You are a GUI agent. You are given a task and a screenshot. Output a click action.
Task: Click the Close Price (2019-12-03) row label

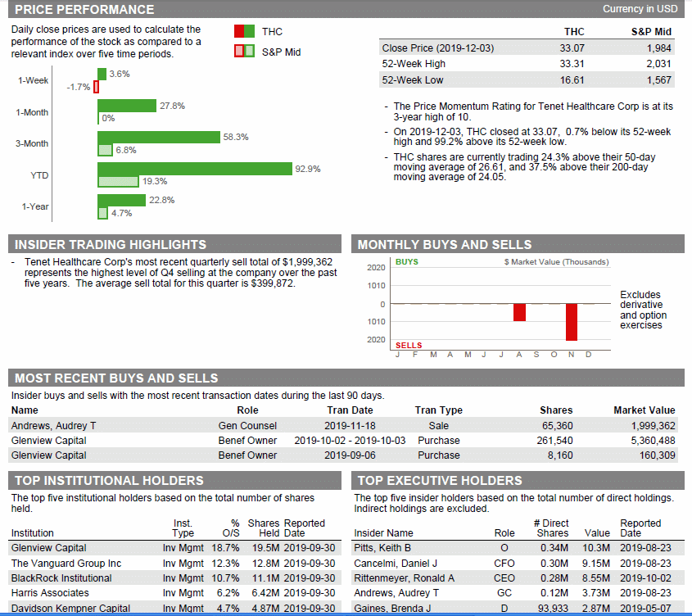[x=438, y=48]
